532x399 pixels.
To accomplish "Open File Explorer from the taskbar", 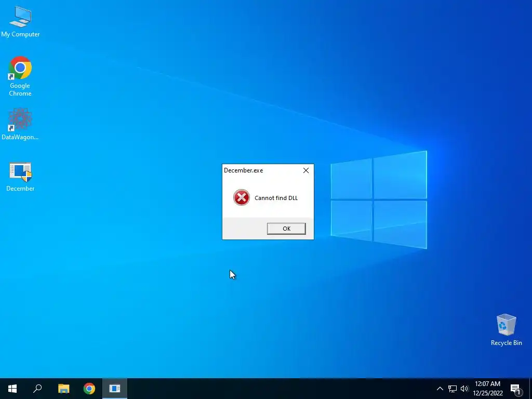I will pos(63,389).
